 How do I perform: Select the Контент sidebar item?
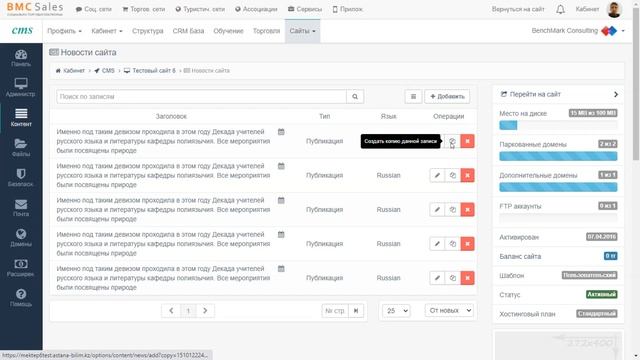coord(21,118)
